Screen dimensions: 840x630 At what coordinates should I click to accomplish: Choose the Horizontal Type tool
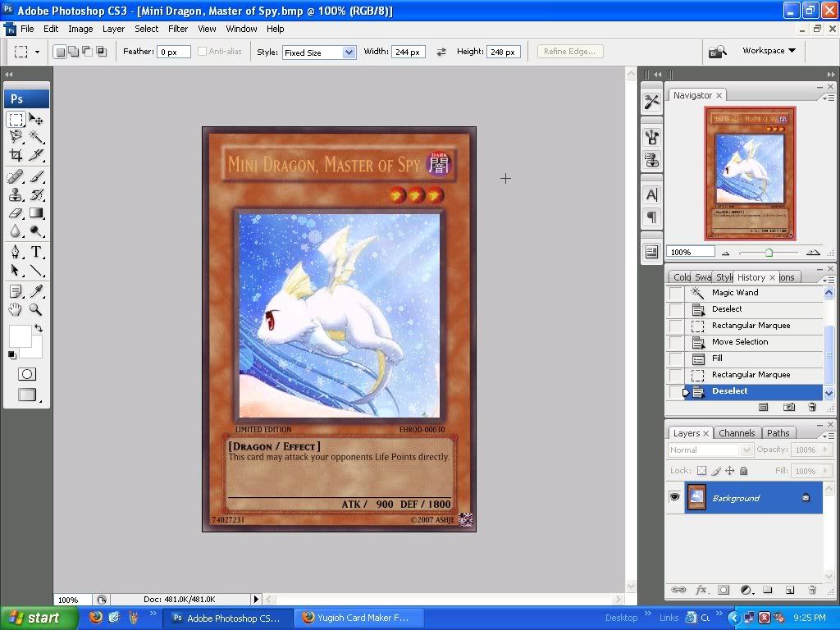[x=36, y=252]
